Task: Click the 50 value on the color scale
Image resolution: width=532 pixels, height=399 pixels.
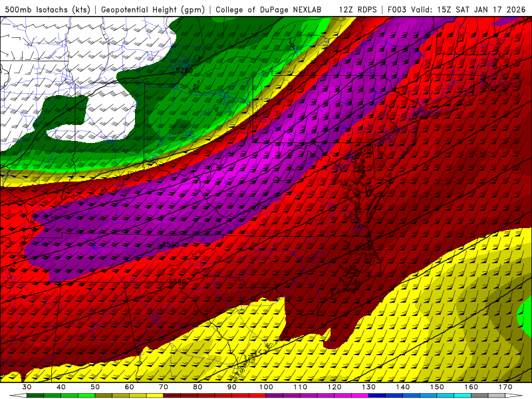Action: click(x=95, y=387)
